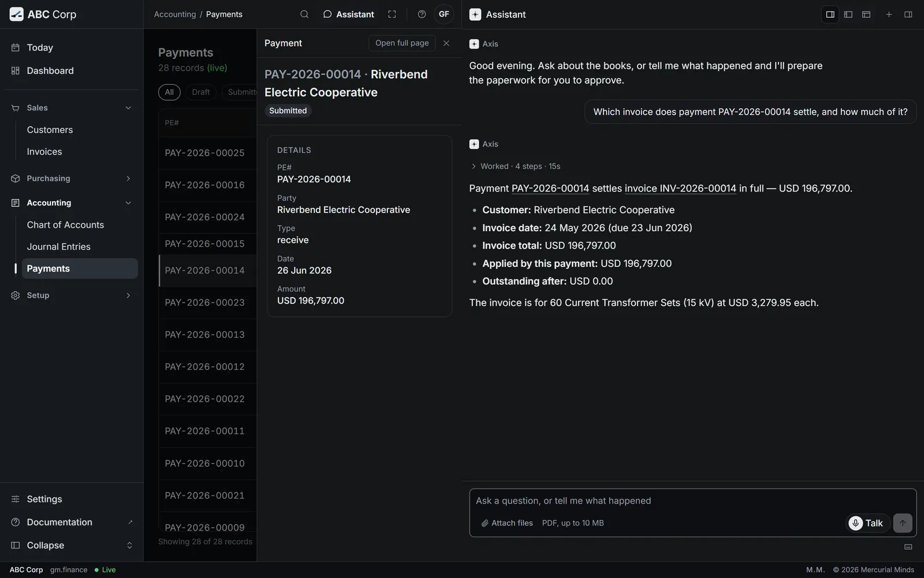Toggle the Assistant button in top bar
The height and width of the screenshot is (578, 924).
(348, 14)
